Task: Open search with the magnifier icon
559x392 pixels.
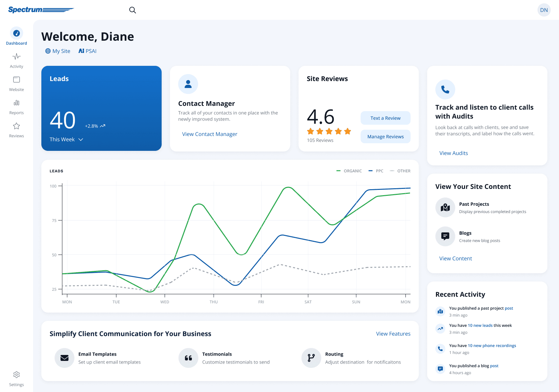Action: [133, 10]
